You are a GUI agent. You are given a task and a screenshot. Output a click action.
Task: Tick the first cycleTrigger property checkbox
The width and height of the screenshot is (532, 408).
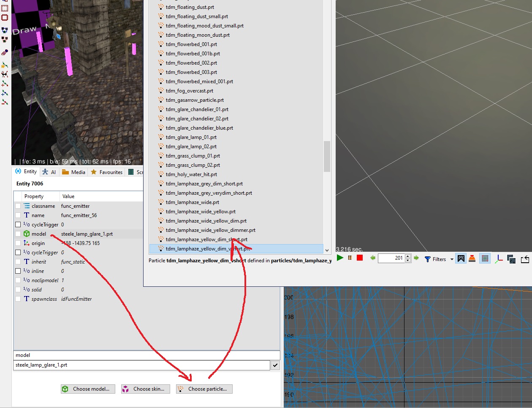pyautogui.click(x=18, y=225)
